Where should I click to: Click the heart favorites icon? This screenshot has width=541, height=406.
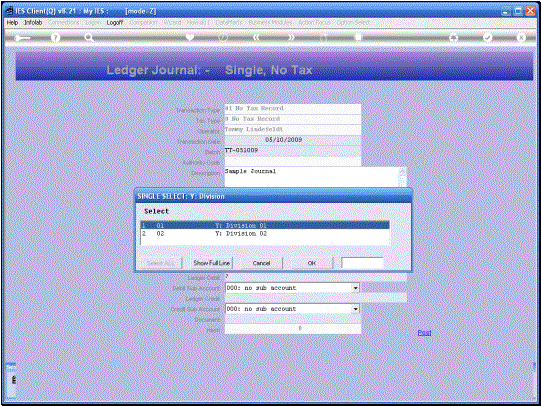[x=190, y=37]
